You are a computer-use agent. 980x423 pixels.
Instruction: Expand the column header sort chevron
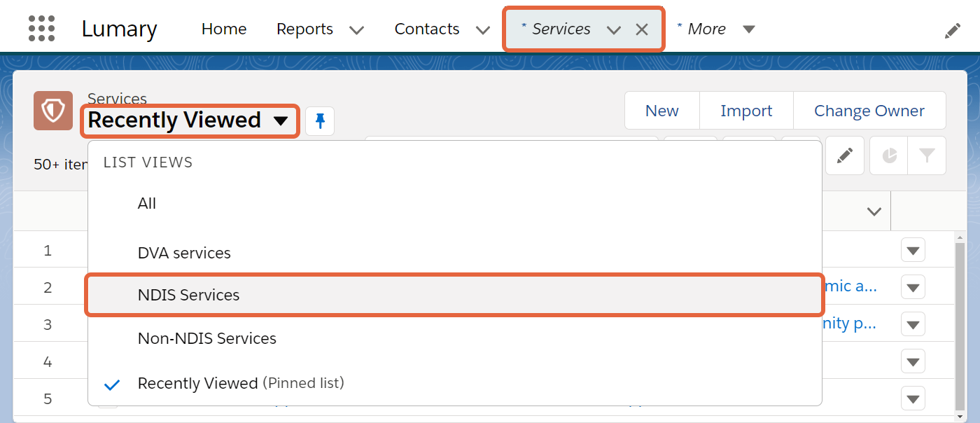pyautogui.click(x=874, y=211)
